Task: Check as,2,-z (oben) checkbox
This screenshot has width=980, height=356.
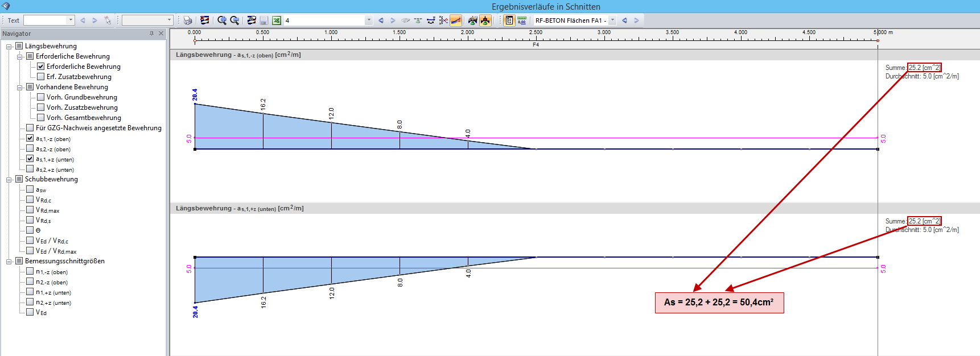Action: [x=30, y=148]
